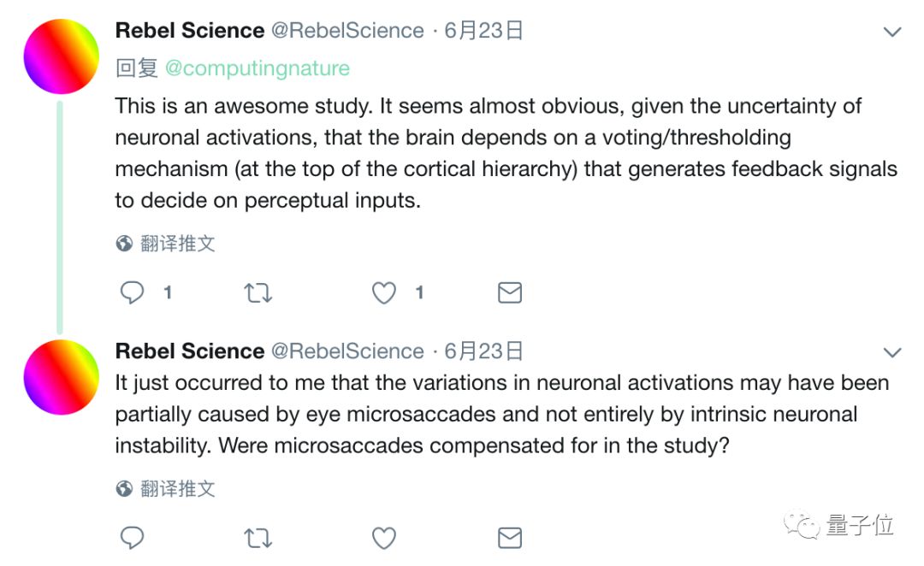Send microsaccades tweet via direct message icon

510,538
